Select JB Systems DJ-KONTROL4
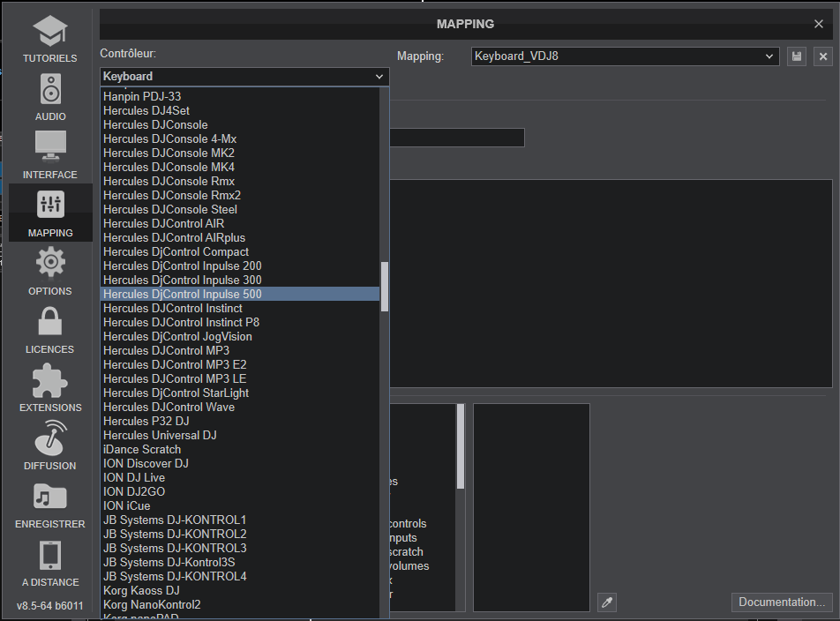Image resolution: width=840 pixels, height=621 pixels. pos(240,576)
